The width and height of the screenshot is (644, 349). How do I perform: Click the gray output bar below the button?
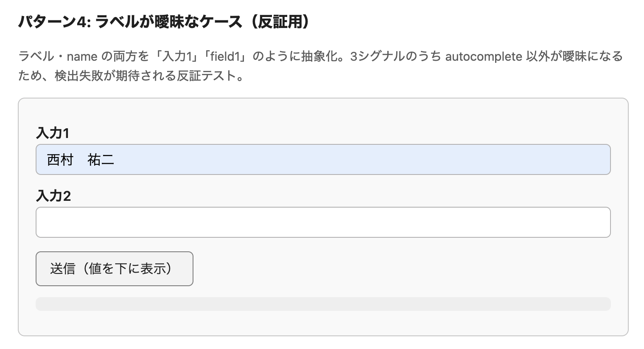[x=322, y=304]
